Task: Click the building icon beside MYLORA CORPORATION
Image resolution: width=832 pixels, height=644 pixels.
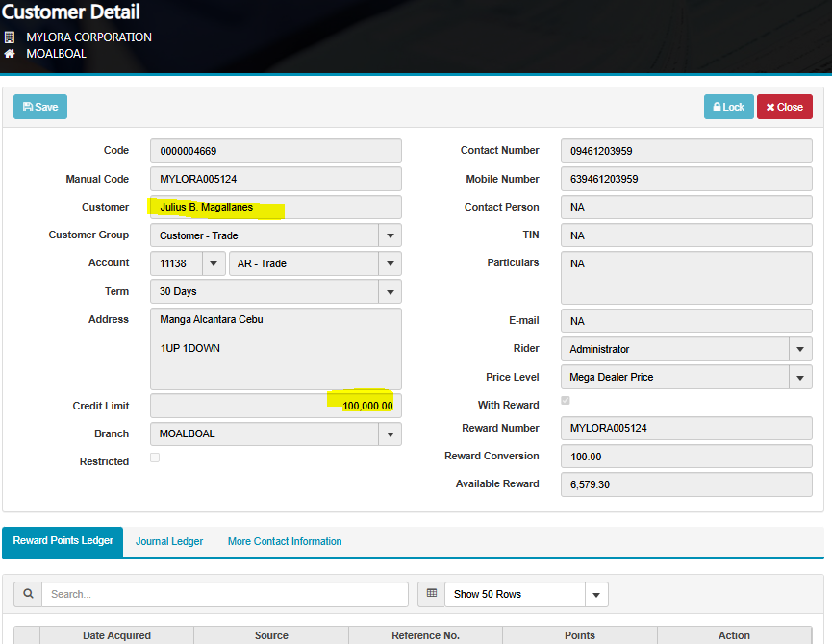Action: [x=10, y=37]
